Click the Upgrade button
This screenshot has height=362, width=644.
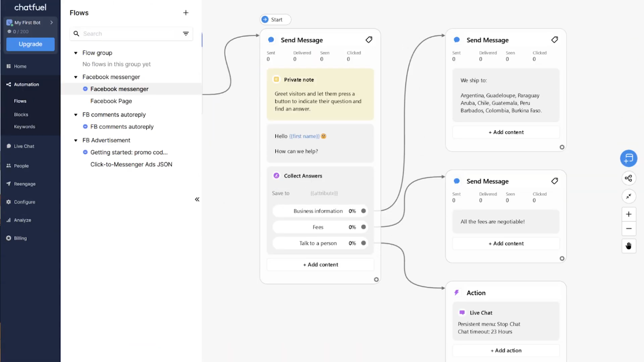click(30, 44)
